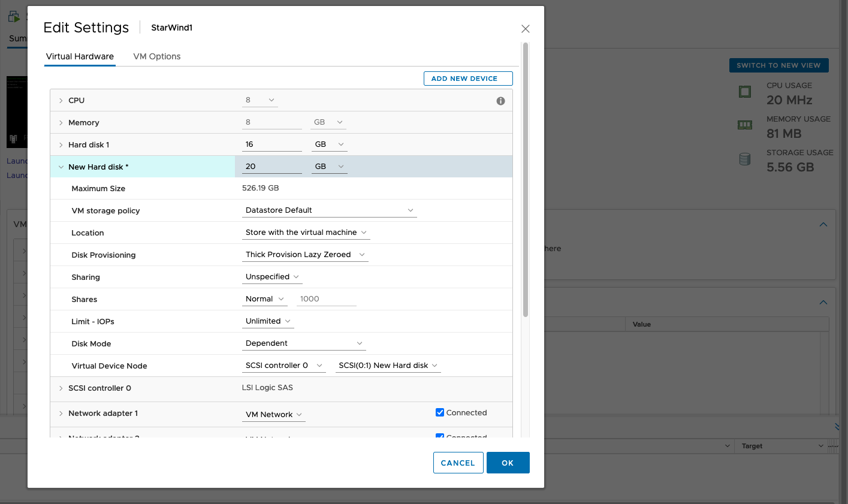Click the SWITCH TO NEW VIEW button
Viewport: 848px width, 504px height.
[x=778, y=65]
